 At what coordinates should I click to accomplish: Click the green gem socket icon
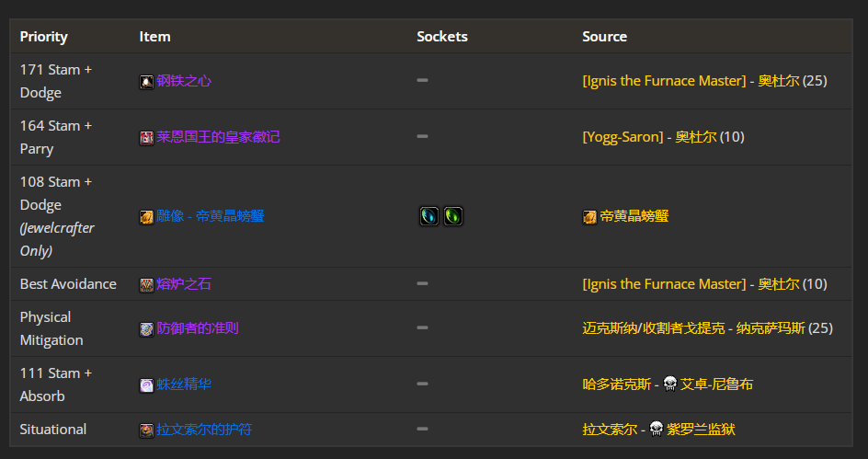point(452,216)
